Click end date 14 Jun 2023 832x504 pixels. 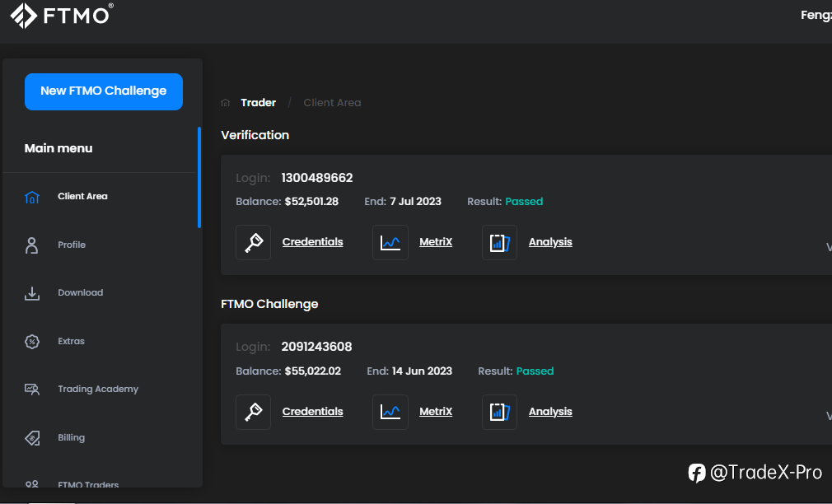(422, 371)
